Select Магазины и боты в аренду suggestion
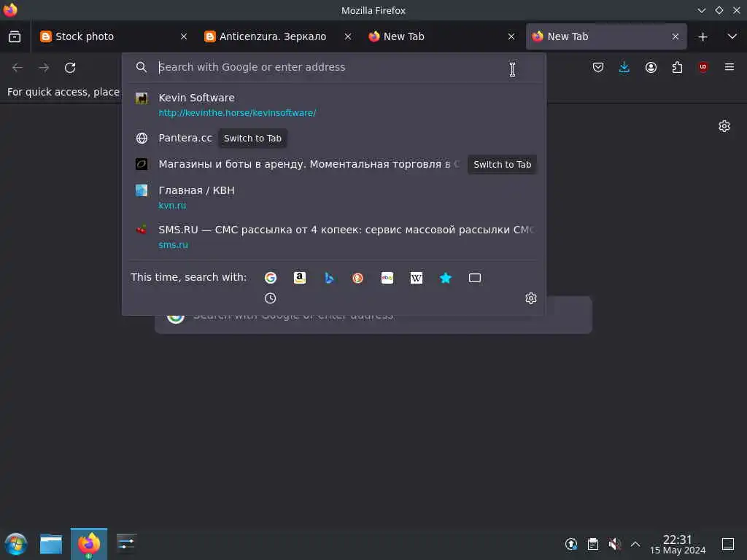This screenshot has width=747, height=560. (x=333, y=164)
